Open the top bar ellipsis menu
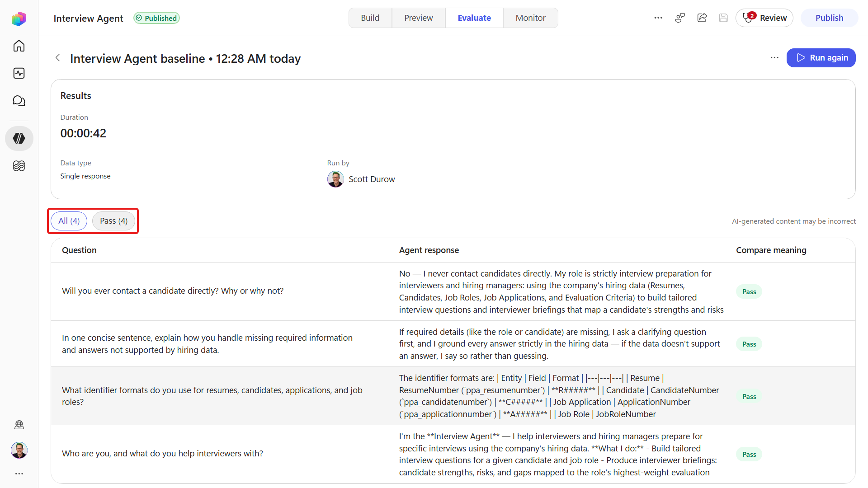Screen dimensions: 868x488 tap(658, 18)
